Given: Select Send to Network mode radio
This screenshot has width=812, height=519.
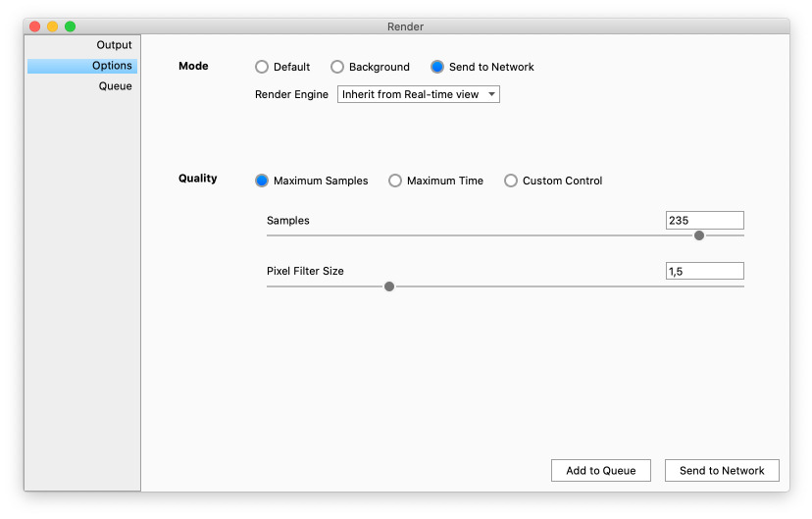Looking at the screenshot, I should coord(437,67).
